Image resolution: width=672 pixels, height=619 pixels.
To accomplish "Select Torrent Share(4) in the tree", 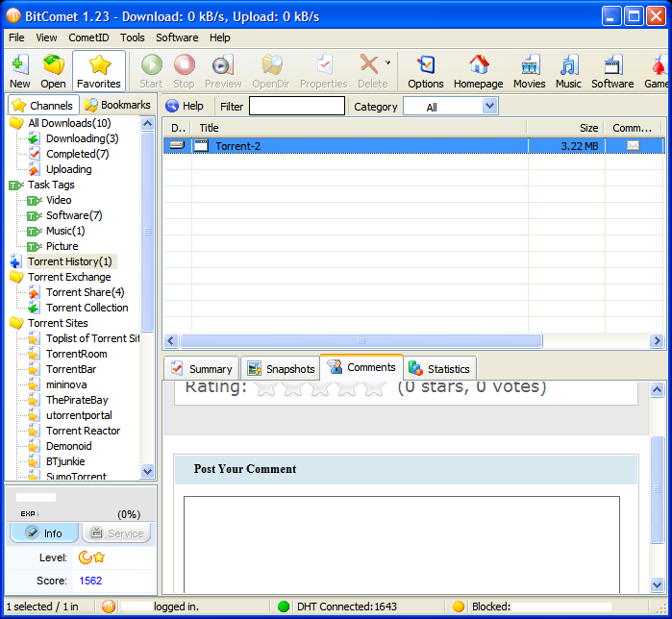I will (86, 292).
